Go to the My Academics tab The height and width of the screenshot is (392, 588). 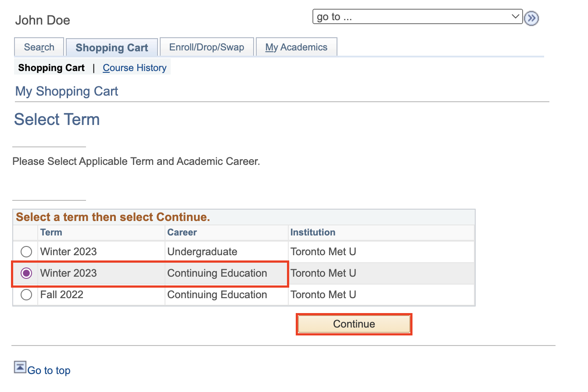pyautogui.click(x=297, y=47)
